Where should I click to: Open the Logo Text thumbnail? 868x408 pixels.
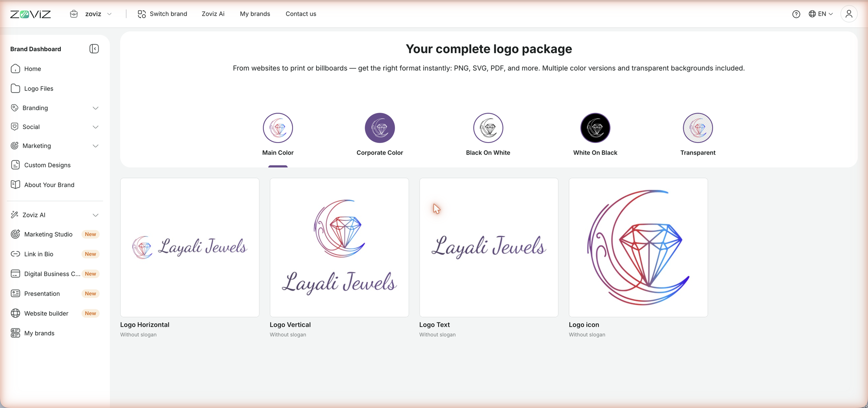click(x=489, y=247)
